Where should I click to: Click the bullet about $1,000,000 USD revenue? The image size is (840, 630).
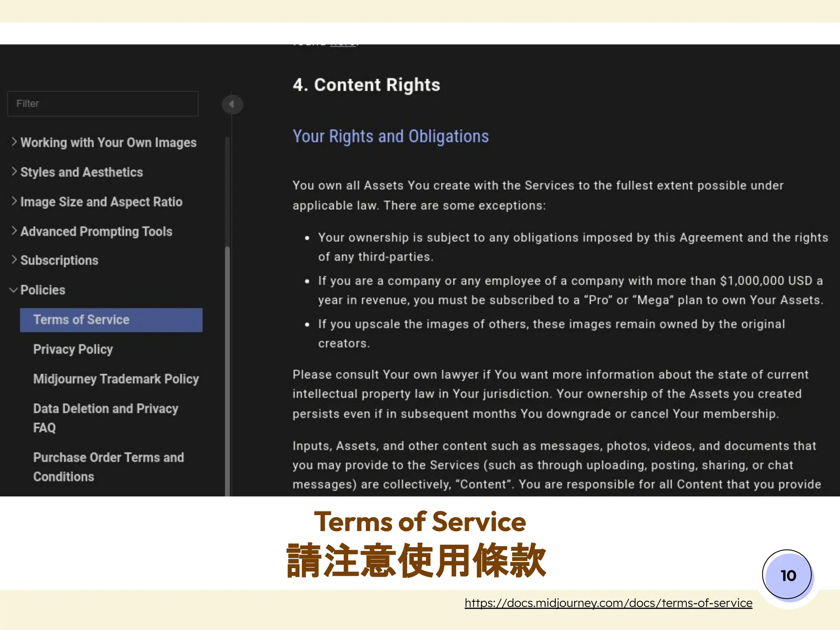(571, 290)
